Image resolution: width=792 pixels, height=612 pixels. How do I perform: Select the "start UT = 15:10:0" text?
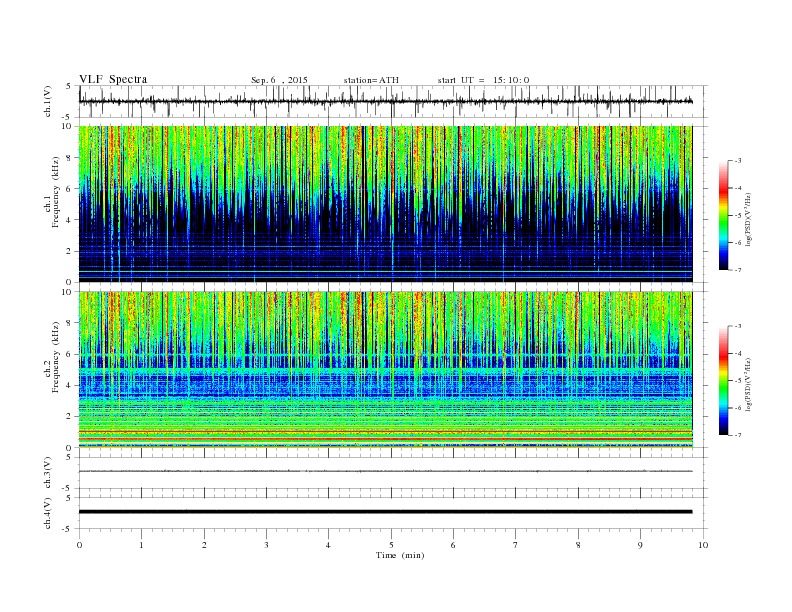483,80
